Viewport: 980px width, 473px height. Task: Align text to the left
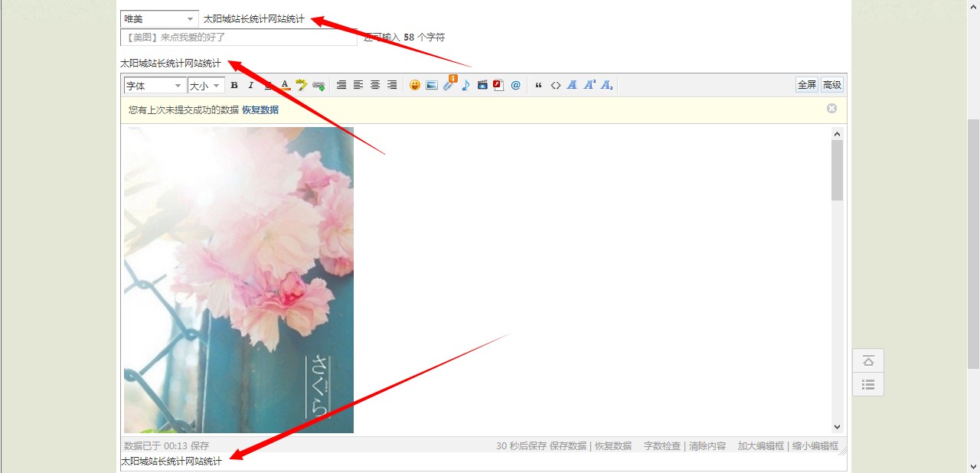(358, 86)
